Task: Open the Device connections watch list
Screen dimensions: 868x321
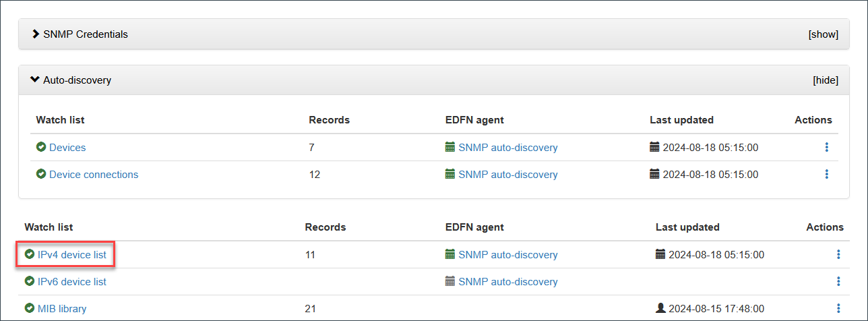Action: (94, 174)
